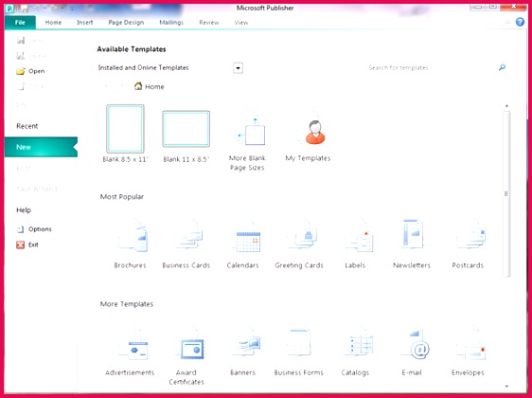Viewport: 532px width, 398px height.
Task: Click the search magnifier icon
Action: 502,67
